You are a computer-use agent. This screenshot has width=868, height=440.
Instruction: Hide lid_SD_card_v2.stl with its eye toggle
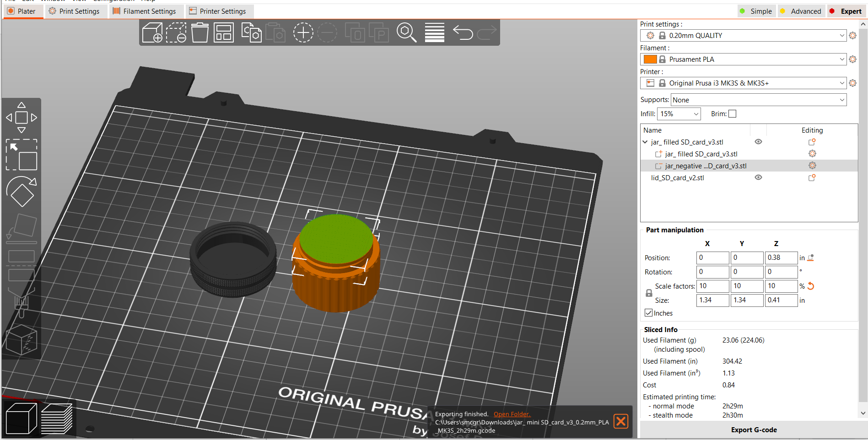758,177
